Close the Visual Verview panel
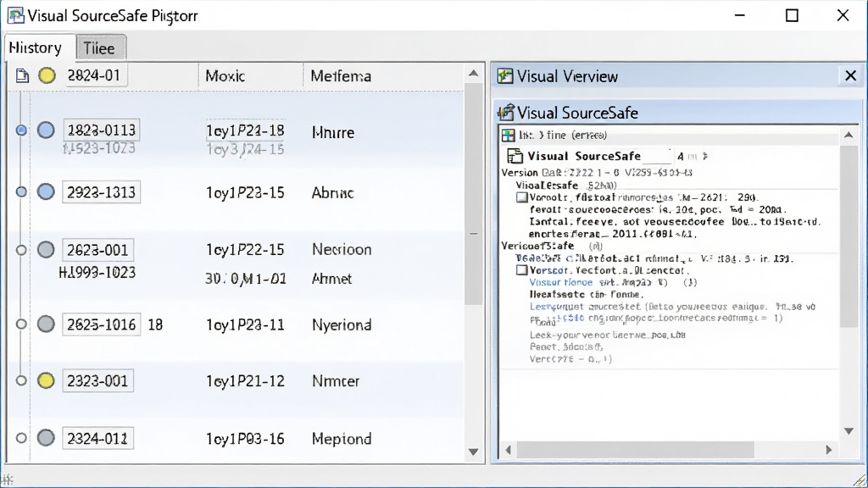The height and width of the screenshot is (488, 868). coord(851,75)
